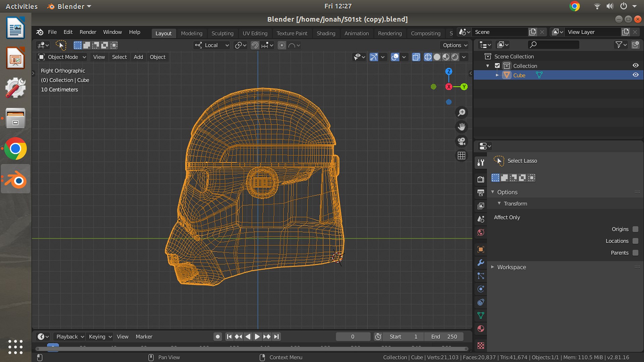Open the View Layer properties tab
Viewport: 644px width, 362px height.
[481, 206]
